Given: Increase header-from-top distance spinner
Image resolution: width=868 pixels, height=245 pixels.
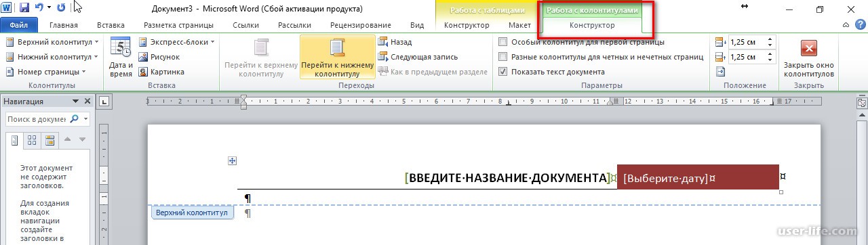Looking at the screenshot, I should click(770, 39).
